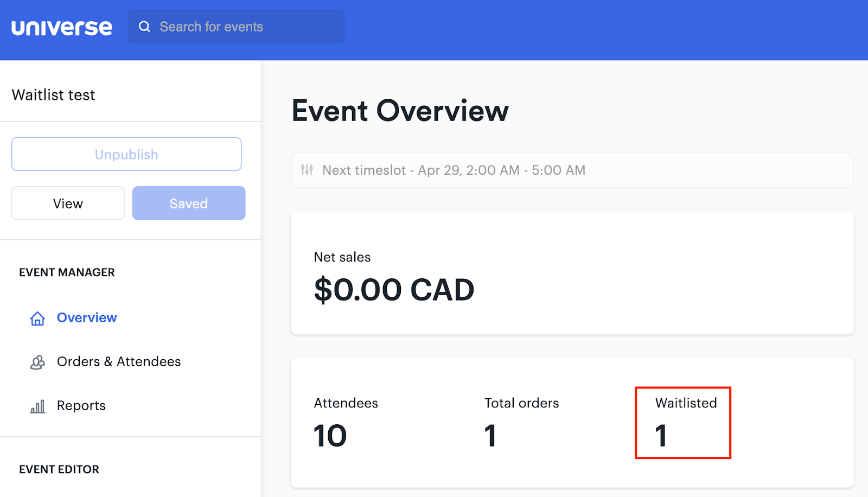868x497 pixels.
Task: Expand the Event Editor section
Action: (x=59, y=469)
